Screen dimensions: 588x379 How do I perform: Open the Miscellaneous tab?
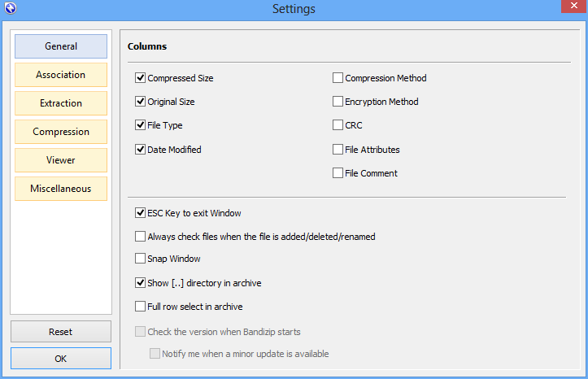point(61,189)
